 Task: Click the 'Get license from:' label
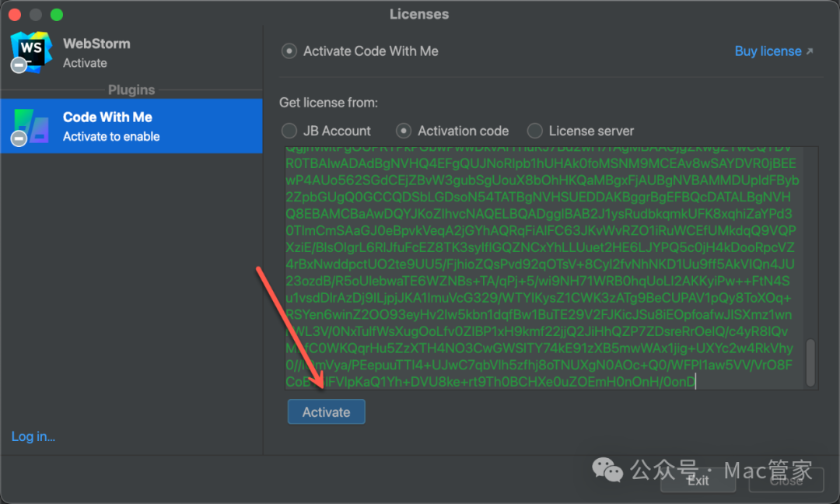click(328, 103)
